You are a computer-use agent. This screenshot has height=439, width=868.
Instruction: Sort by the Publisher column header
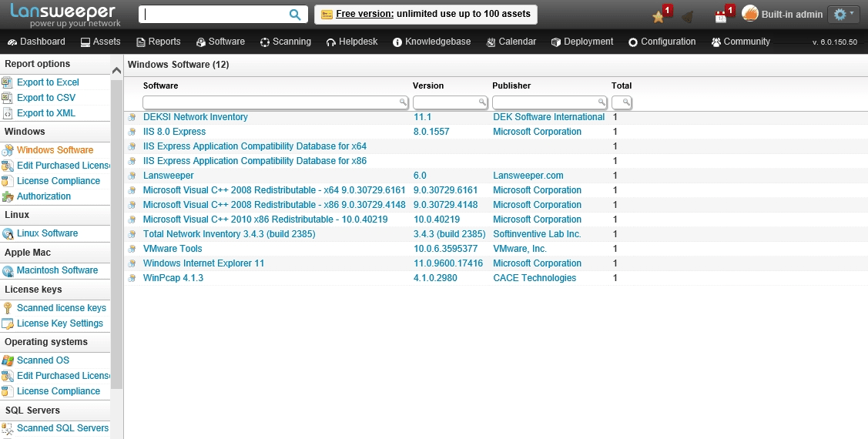click(x=511, y=85)
